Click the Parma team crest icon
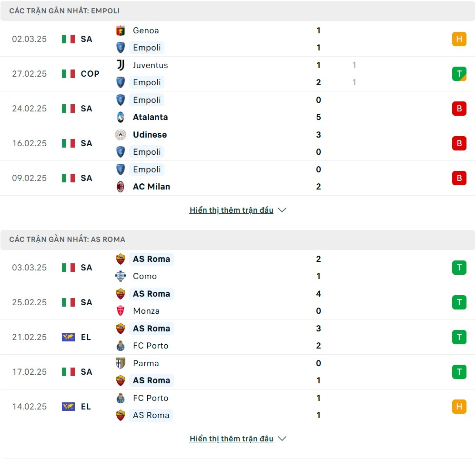Image resolution: width=476 pixels, height=459 pixels. tap(121, 363)
